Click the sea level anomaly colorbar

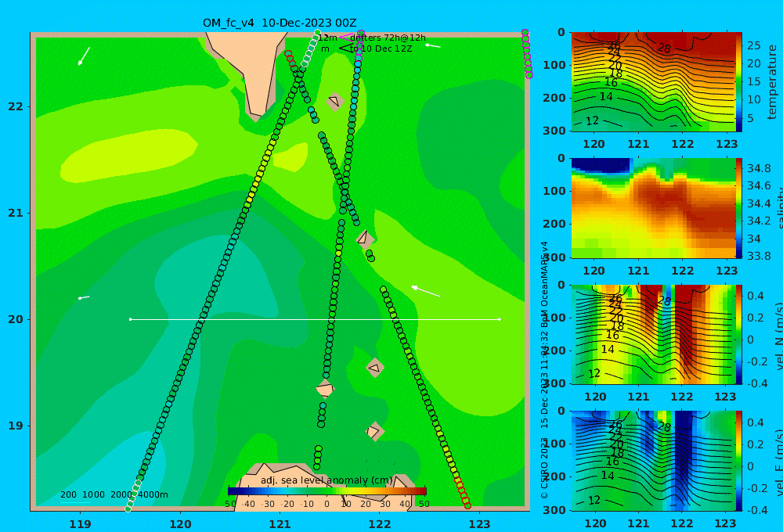point(327,491)
